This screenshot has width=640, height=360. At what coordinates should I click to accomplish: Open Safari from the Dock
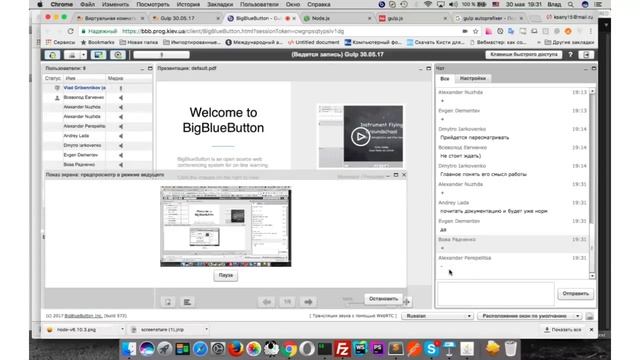pyautogui.click(x=200, y=349)
